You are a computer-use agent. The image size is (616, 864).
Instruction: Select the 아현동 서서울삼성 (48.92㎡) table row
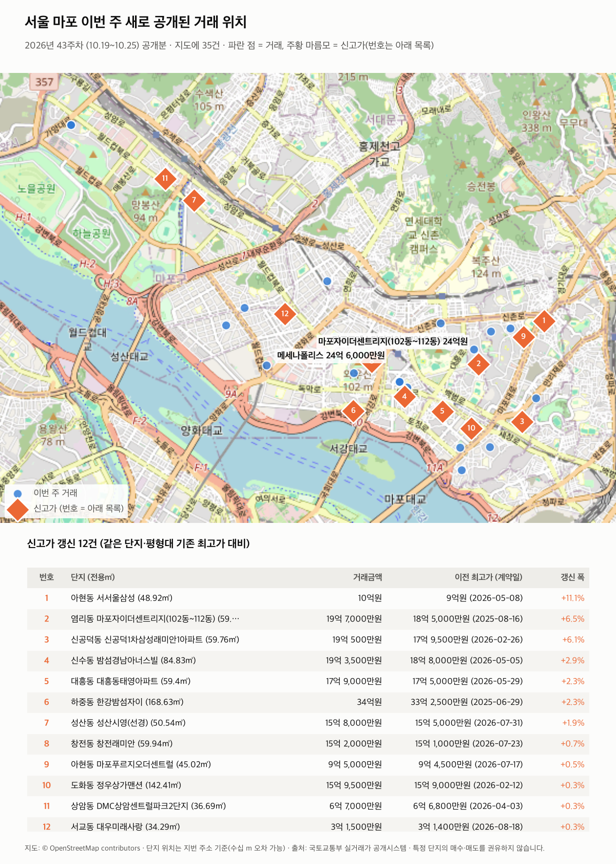coord(308,598)
